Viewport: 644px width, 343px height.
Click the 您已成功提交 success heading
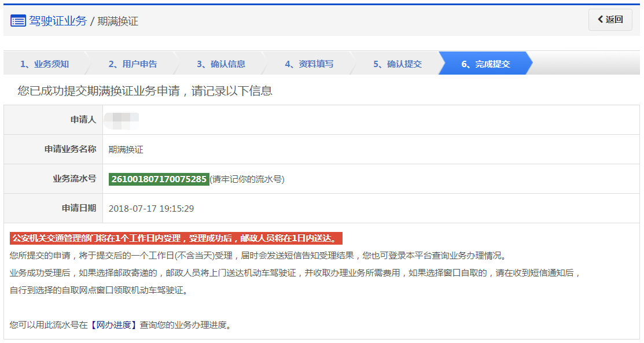[145, 91]
